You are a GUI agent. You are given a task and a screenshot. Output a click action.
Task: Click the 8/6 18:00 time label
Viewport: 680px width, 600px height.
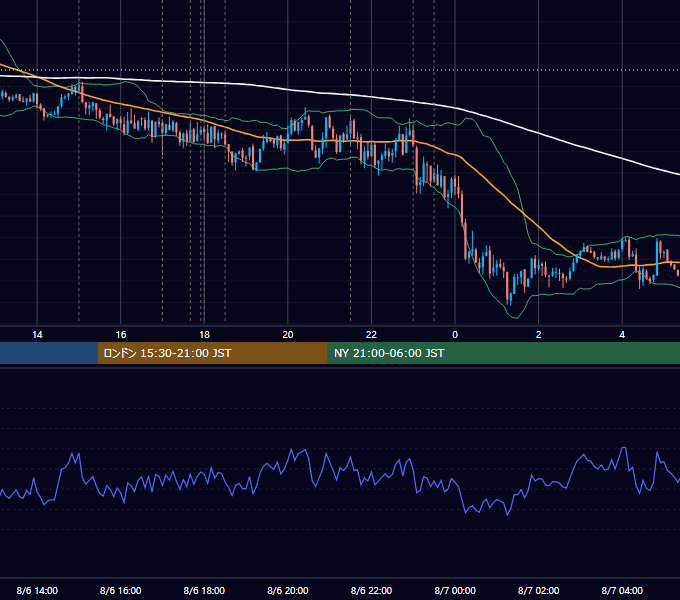click(x=204, y=590)
